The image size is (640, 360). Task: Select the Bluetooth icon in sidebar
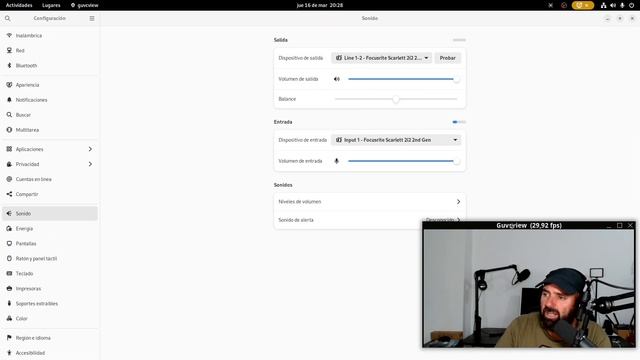click(x=9, y=65)
